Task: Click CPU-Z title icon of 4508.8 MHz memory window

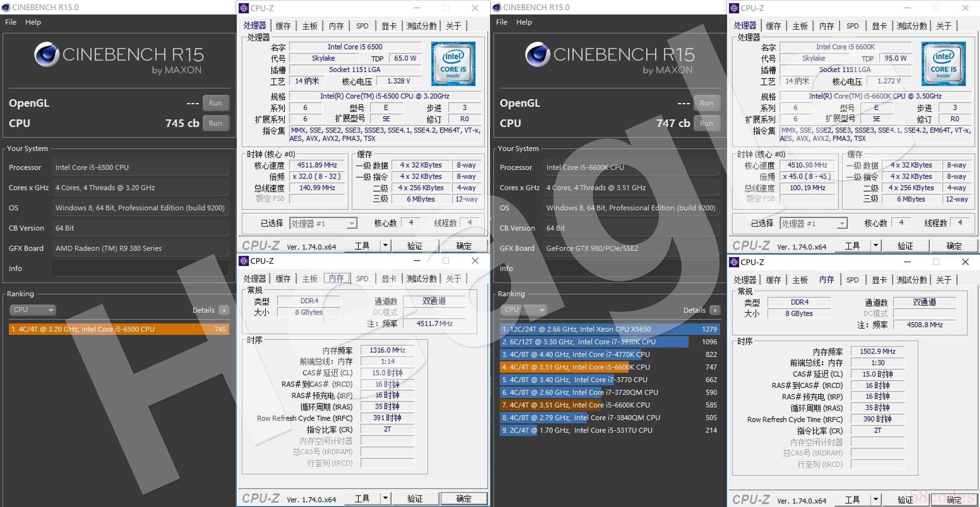Action: (734, 262)
